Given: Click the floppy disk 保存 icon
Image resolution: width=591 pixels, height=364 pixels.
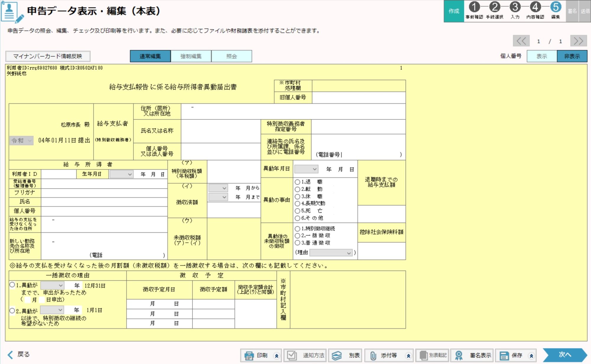Looking at the screenshot, I should pos(504,356).
